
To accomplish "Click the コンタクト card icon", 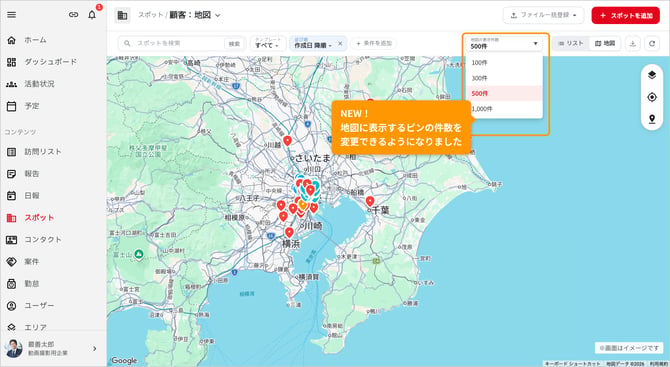I will point(12,240).
